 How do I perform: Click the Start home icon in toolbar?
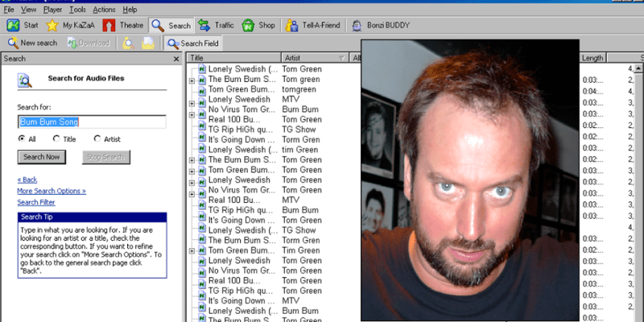tap(11, 25)
